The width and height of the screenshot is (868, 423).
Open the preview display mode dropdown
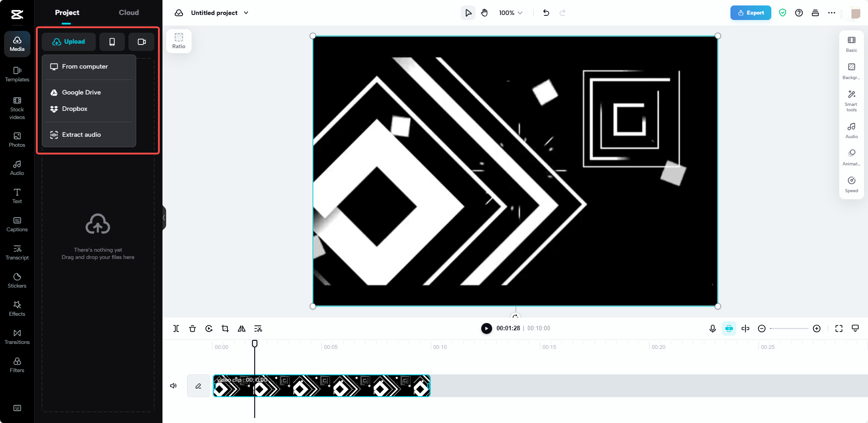(856, 328)
